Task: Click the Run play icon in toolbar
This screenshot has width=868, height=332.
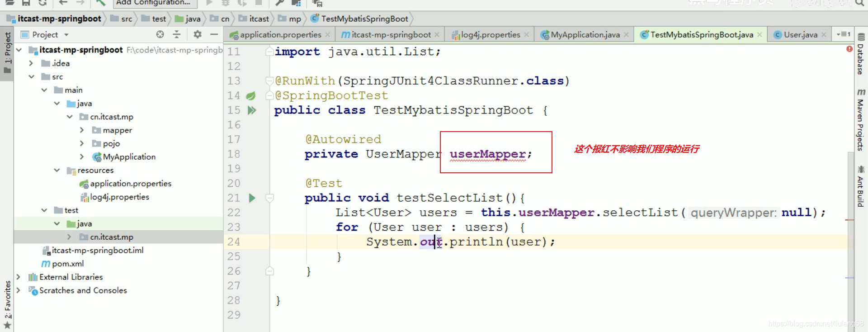Action: (209, 3)
